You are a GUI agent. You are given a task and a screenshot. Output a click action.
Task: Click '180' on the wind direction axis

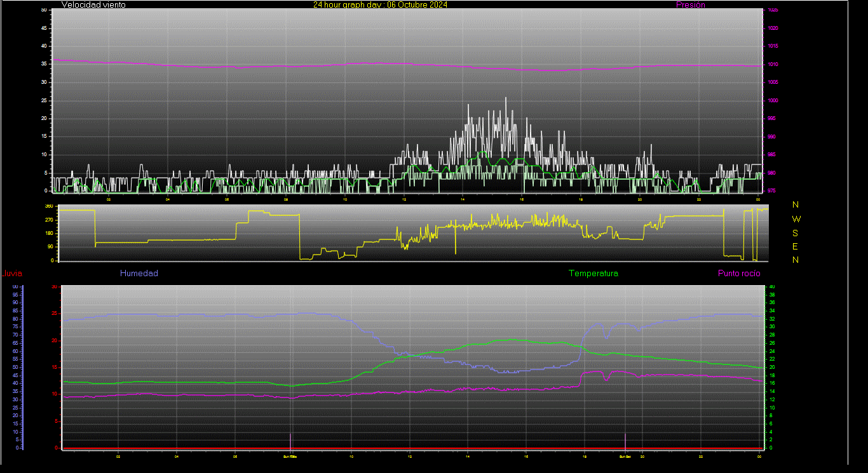[x=49, y=233]
